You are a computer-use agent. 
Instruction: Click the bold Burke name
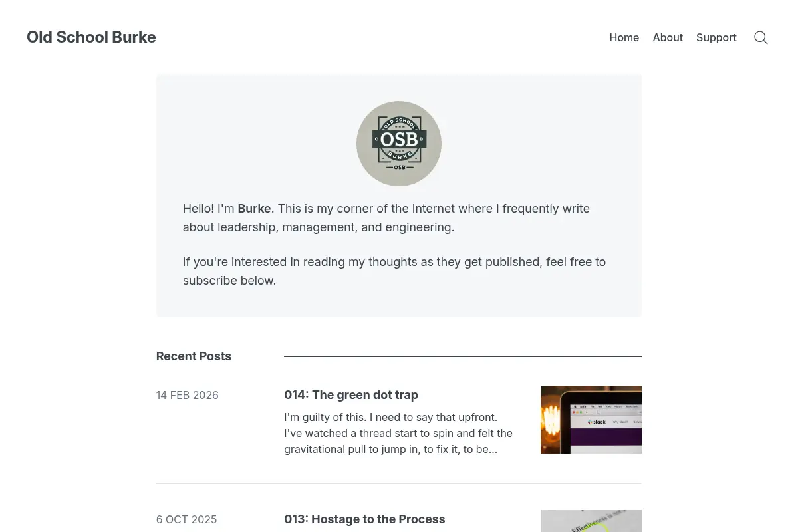point(254,209)
